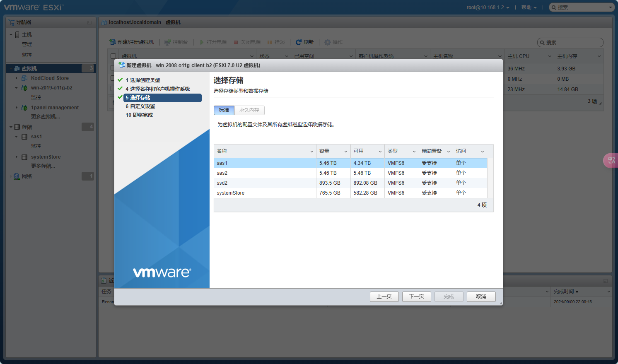Click the top-right global search field
This screenshot has width=618, height=364.
(x=582, y=7)
